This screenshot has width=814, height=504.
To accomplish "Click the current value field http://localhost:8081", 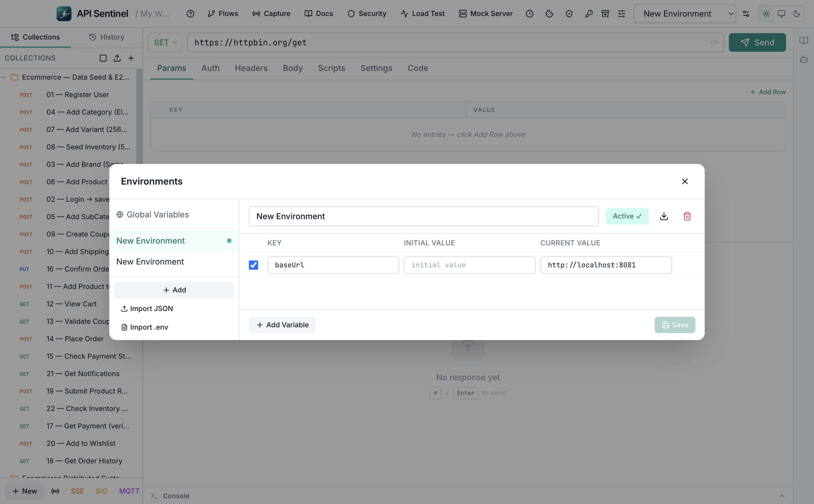I will tap(606, 265).
